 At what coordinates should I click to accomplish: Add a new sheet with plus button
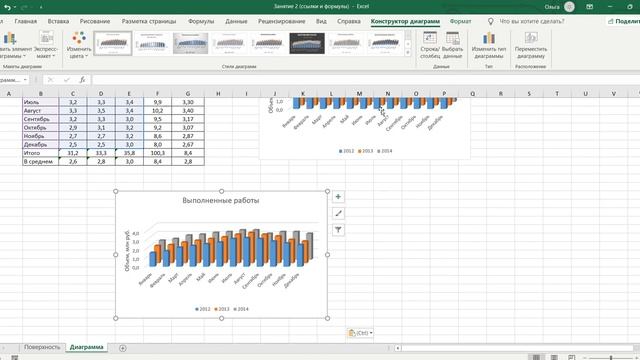122,348
